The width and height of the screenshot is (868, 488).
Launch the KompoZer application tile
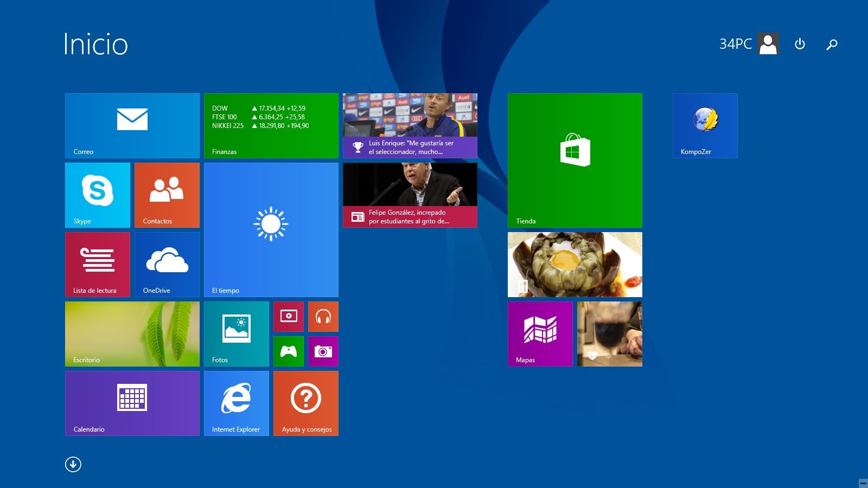[705, 125]
